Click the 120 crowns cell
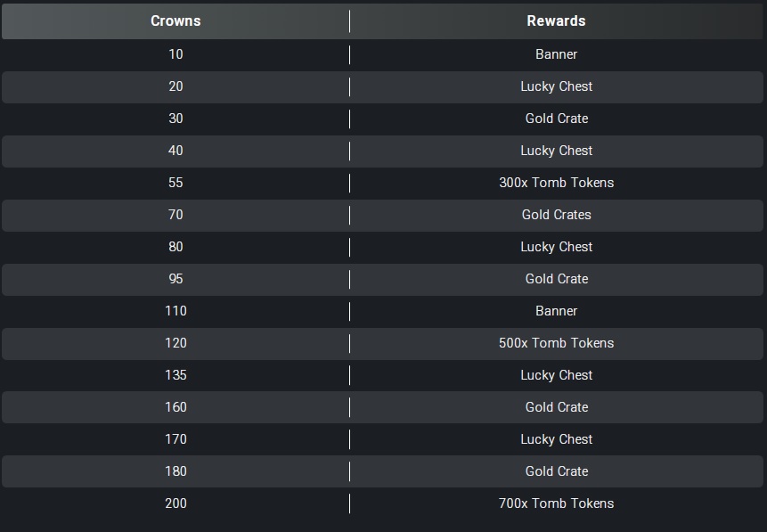Screen dimensions: 767x532 coord(175,343)
